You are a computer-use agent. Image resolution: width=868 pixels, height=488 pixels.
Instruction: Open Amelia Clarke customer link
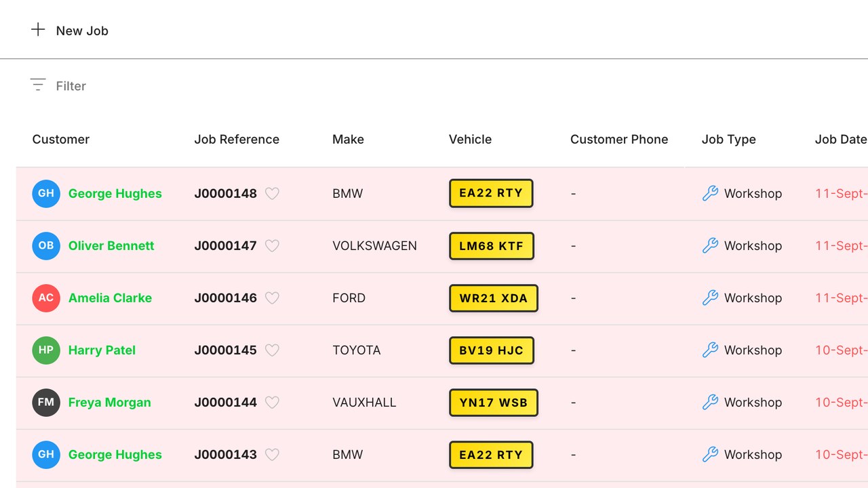tap(110, 298)
